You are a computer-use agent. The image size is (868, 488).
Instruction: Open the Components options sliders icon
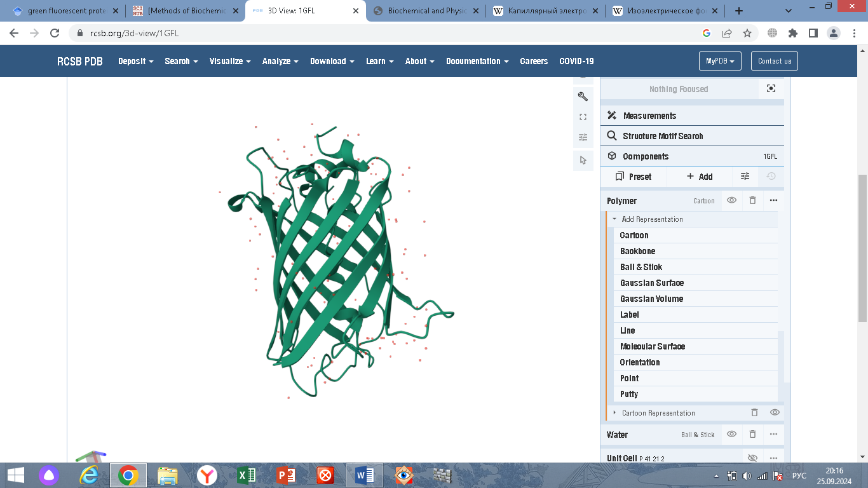click(745, 177)
